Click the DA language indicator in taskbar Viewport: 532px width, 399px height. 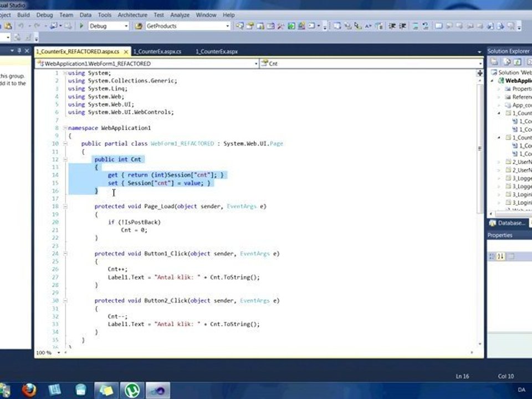coord(521,390)
